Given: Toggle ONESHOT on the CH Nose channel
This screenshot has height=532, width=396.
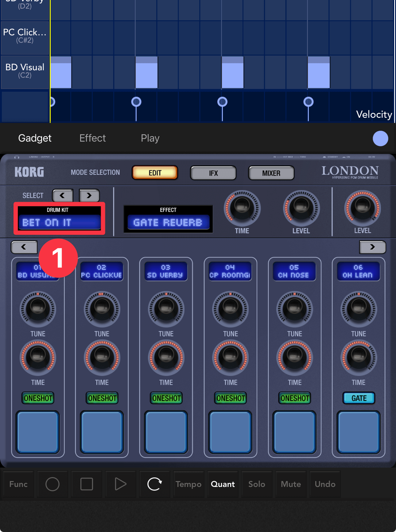Looking at the screenshot, I should pyautogui.click(x=294, y=398).
